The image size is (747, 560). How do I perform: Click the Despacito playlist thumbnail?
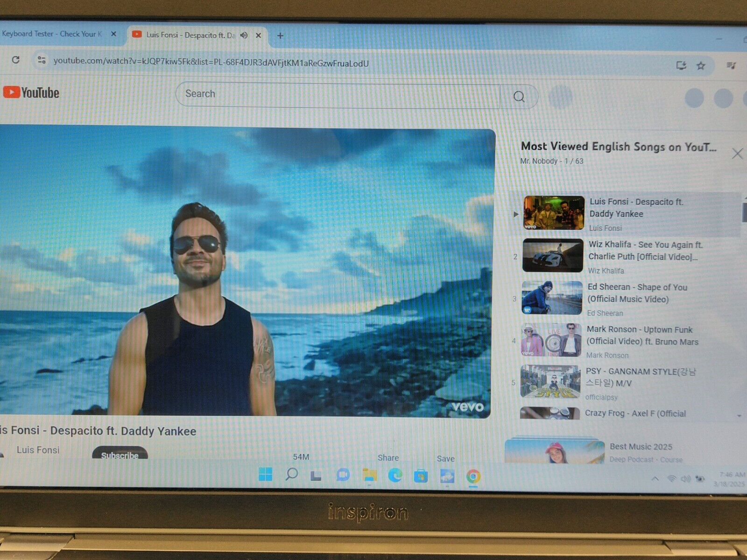coord(554,213)
